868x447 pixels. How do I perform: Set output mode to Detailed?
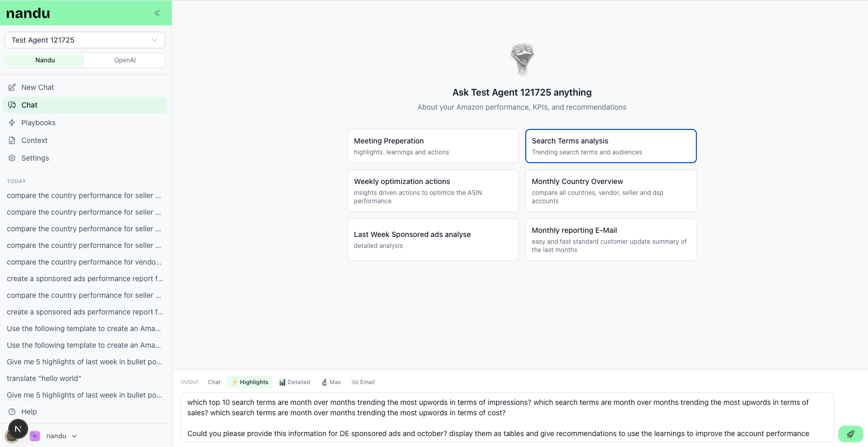pos(294,382)
